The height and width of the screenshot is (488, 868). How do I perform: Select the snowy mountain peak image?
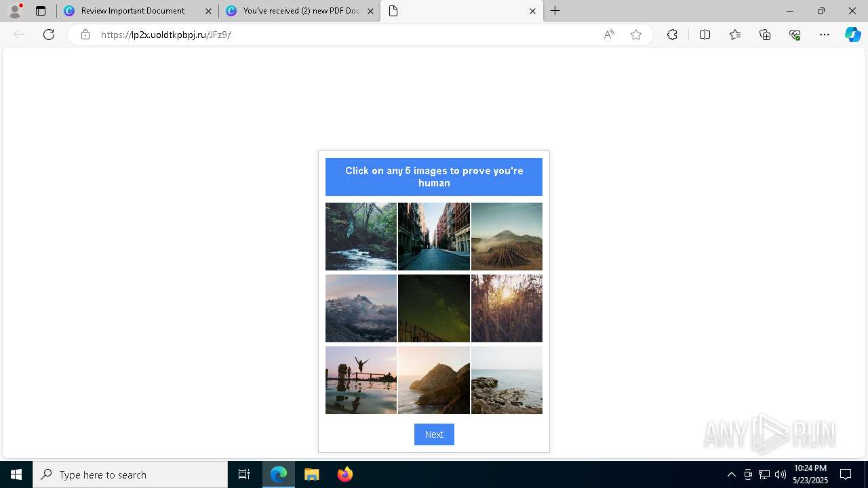(361, 308)
